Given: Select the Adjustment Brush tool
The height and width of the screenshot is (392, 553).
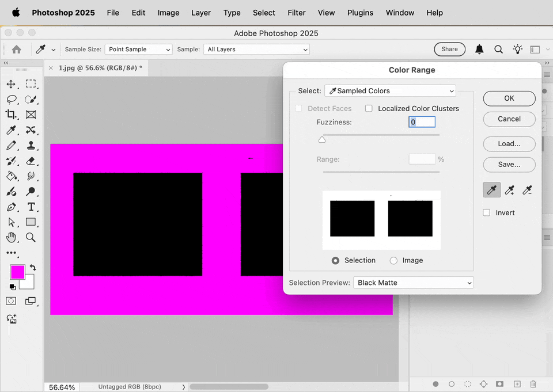Looking at the screenshot, I should pyautogui.click(x=11, y=192).
